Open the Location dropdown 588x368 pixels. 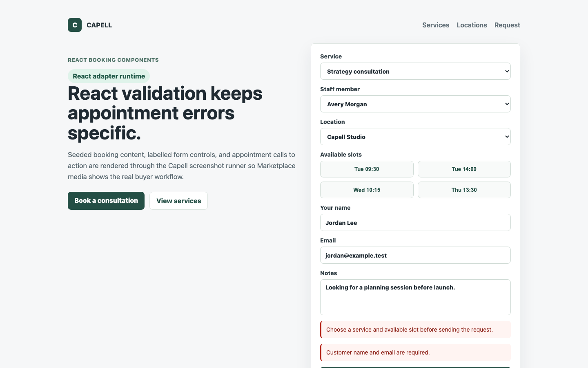[415, 137]
